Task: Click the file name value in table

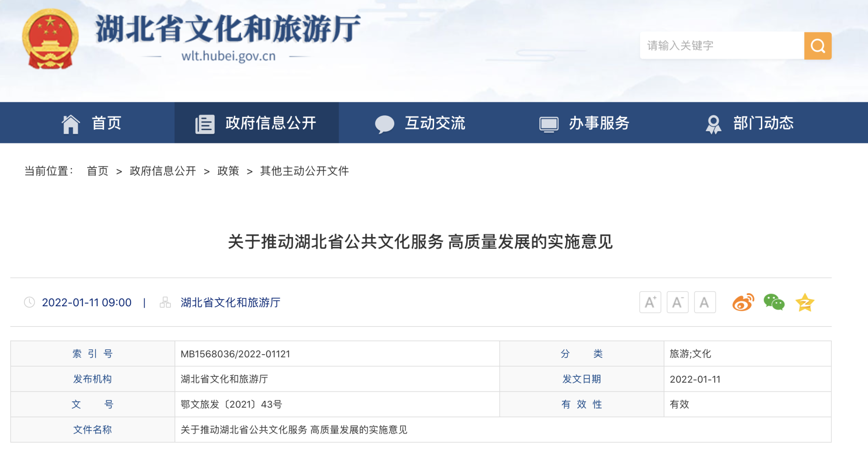Action: (x=294, y=430)
